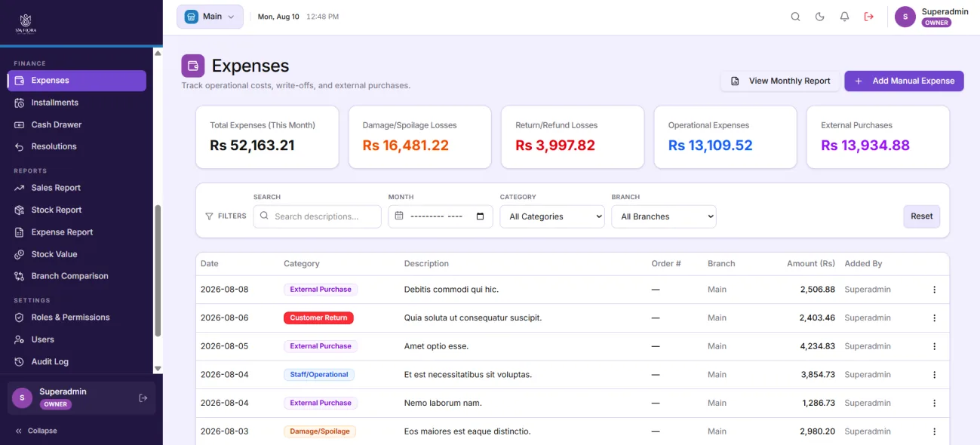Viewport: 980px width, 445px height.
Task: Click the Return/Refund Losses card
Action: point(573,137)
